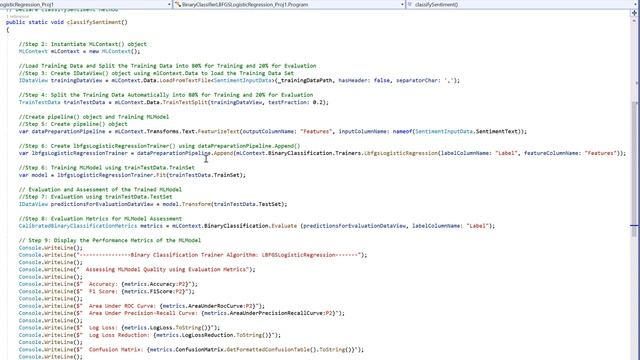
Task: Click the AreaUnderRocCurve property
Action: point(216,306)
